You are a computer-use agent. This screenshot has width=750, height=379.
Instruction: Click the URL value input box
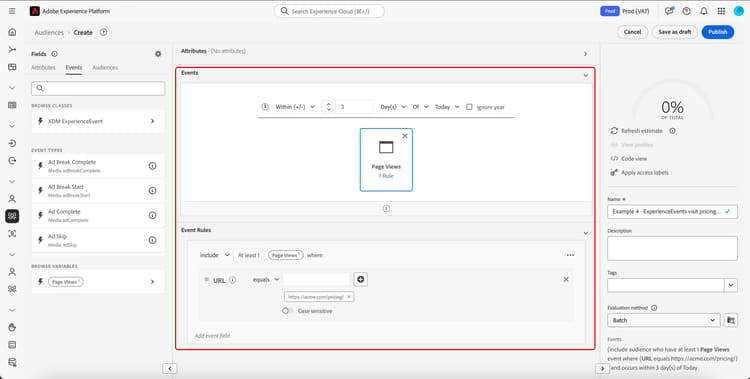[x=316, y=279]
